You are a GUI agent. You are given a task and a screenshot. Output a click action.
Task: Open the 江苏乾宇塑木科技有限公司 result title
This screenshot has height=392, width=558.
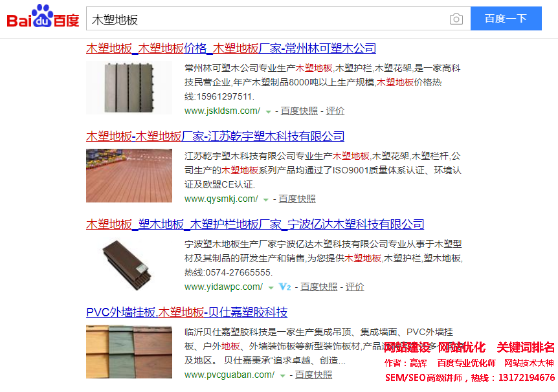pyautogui.click(x=216, y=136)
